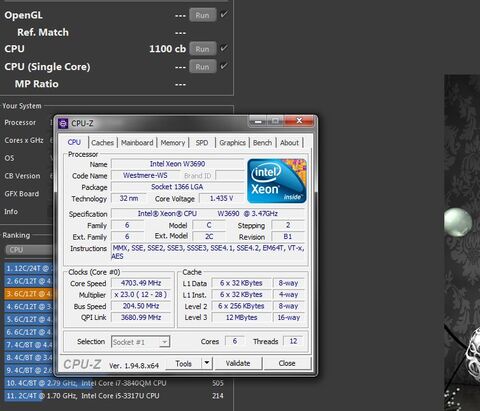Select ranking entry 7. 4C/8T

(x=28, y=345)
